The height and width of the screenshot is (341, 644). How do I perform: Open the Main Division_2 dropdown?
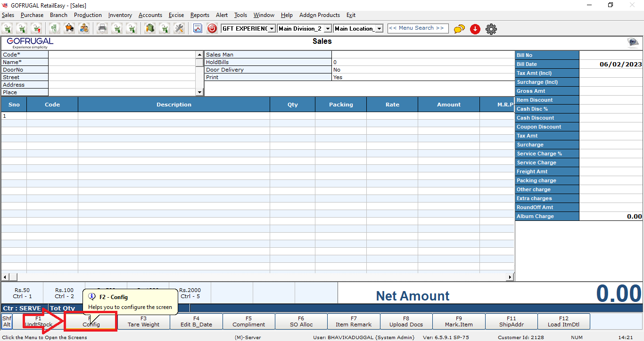[x=328, y=29]
